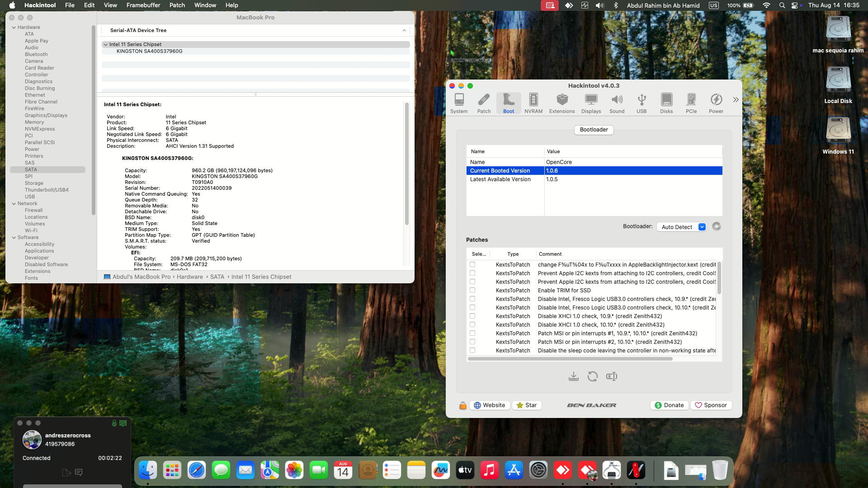This screenshot has height=488, width=868.
Task: Select the Boot toolbar icon
Action: [x=509, y=103]
